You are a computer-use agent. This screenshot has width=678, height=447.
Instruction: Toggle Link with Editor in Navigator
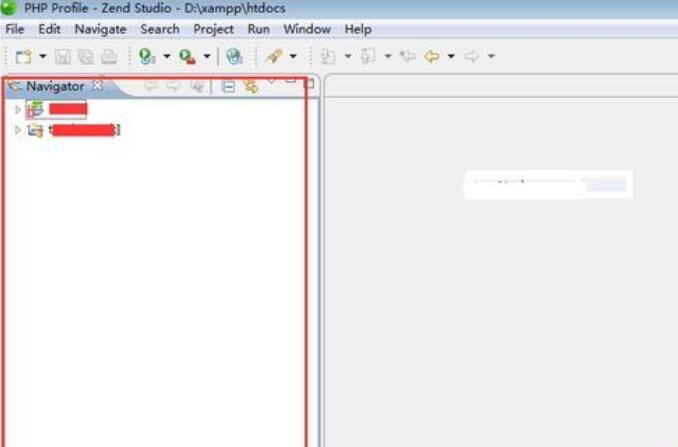point(250,86)
